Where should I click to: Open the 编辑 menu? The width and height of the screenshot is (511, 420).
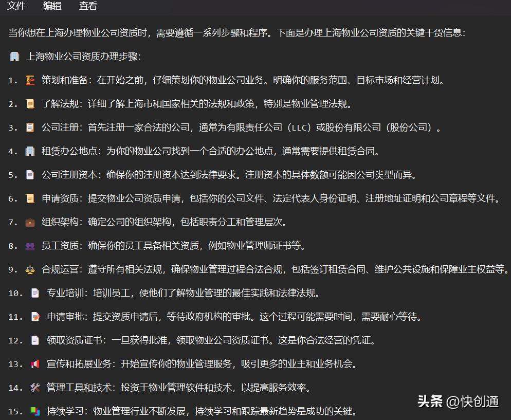click(x=52, y=6)
